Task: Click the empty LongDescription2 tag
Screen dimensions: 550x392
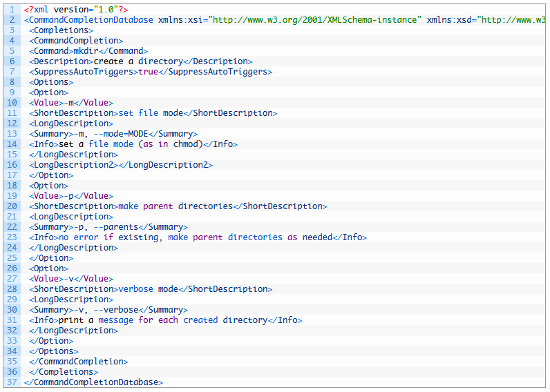Action: (121, 165)
